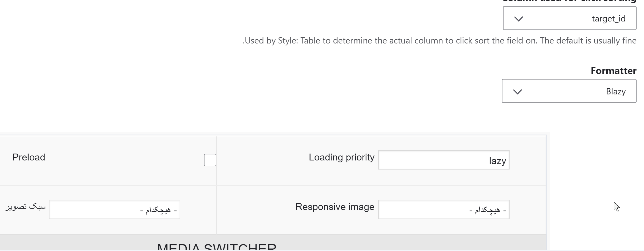Click inside the Loading priority input showing lazy
This screenshot has width=644, height=251.
tap(444, 160)
